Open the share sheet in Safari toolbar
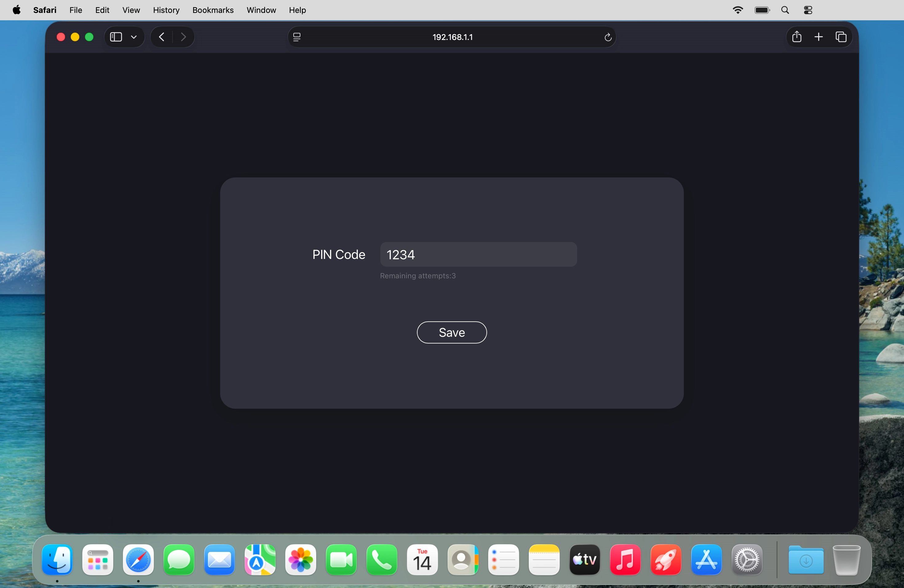This screenshot has height=588, width=904. (x=796, y=37)
